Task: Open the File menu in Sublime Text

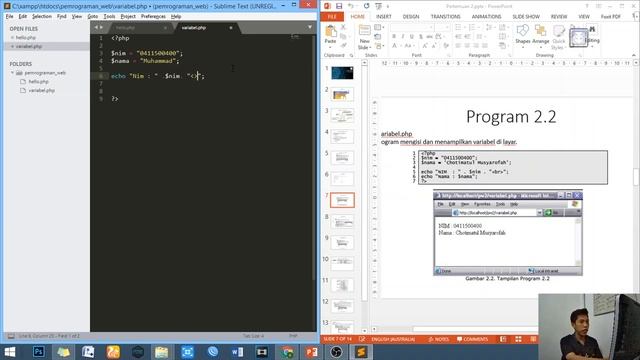Action: coord(9,16)
